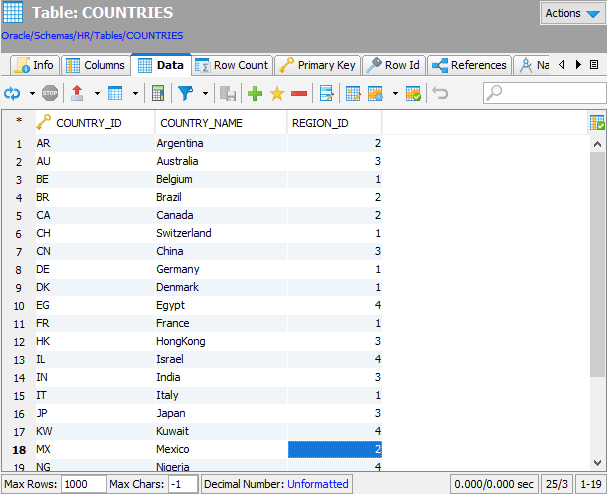Screen dimensions: 607x494
Task: Switch to the Columns tab
Action: point(96,65)
